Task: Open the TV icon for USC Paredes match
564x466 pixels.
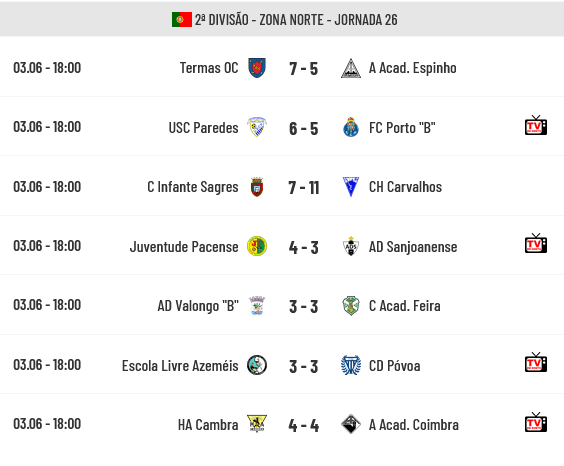Action: tap(536, 125)
